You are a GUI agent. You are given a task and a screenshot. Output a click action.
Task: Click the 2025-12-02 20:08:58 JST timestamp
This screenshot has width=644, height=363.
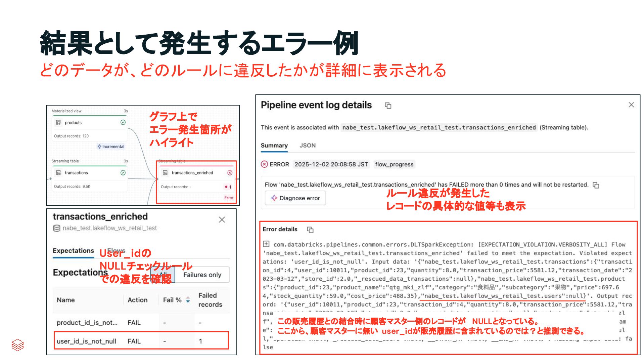(x=331, y=164)
